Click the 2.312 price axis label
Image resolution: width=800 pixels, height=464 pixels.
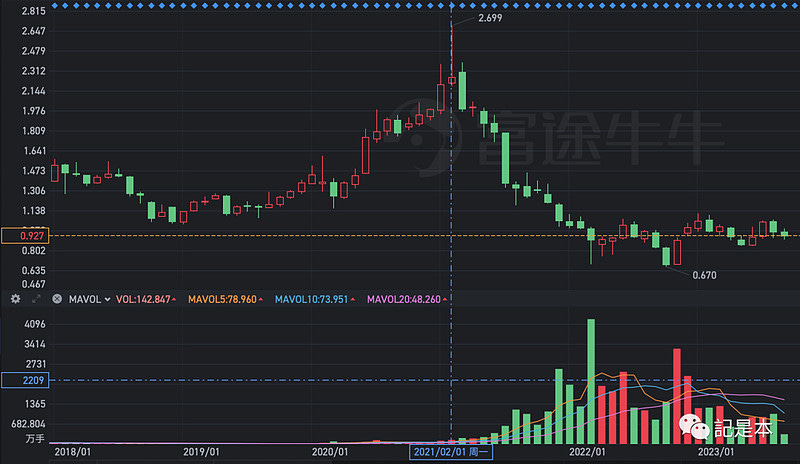pyautogui.click(x=34, y=71)
